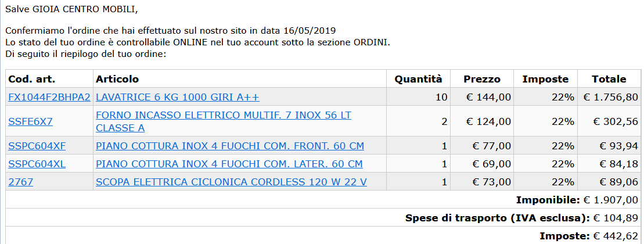
Task: Click the Prezzo column header
Action: tap(482, 79)
